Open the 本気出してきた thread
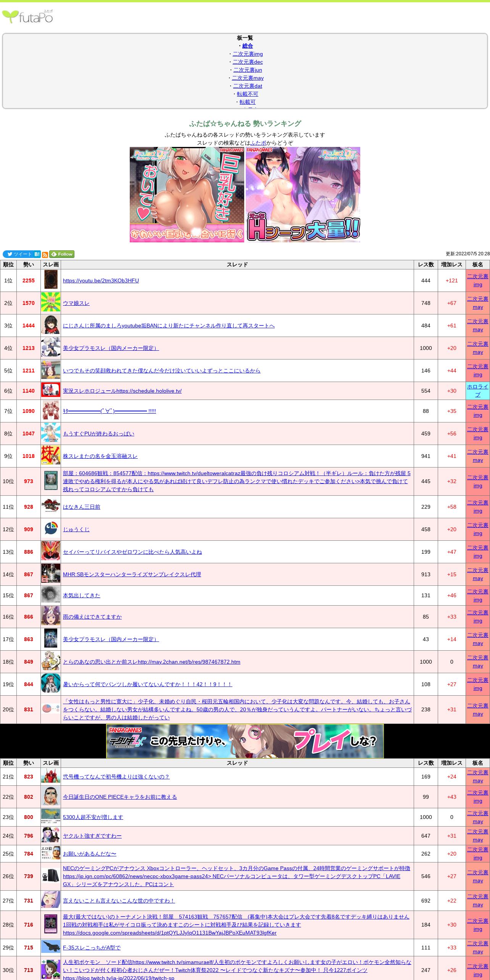 click(x=82, y=595)
